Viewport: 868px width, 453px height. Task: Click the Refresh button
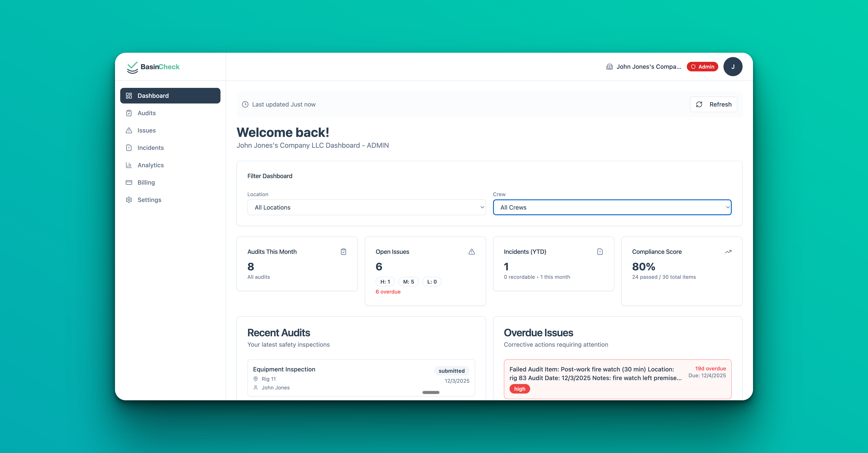point(713,104)
